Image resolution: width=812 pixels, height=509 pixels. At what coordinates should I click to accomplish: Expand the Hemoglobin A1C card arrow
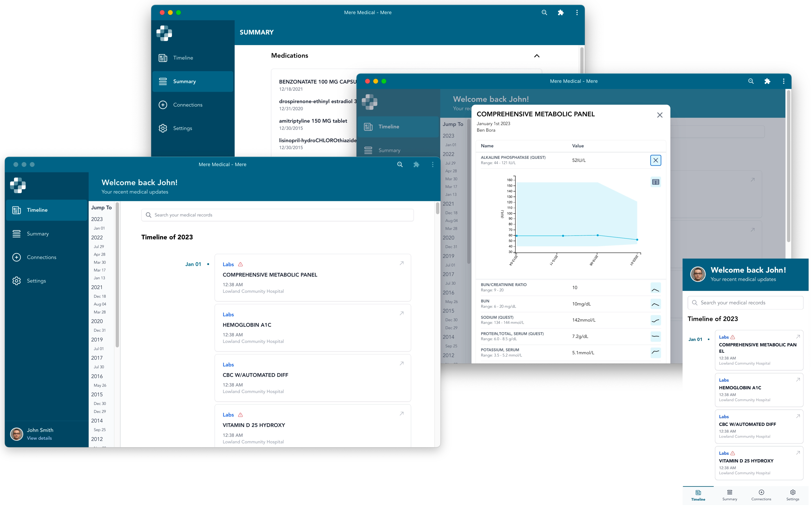point(402,313)
